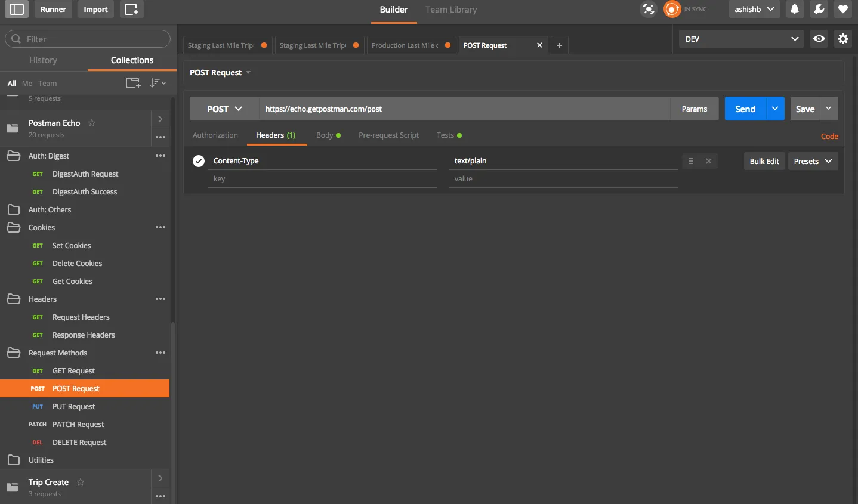Open the ashishb account dropdown
Image resolution: width=858 pixels, height=504 pixels.
(x=754, y=9)
